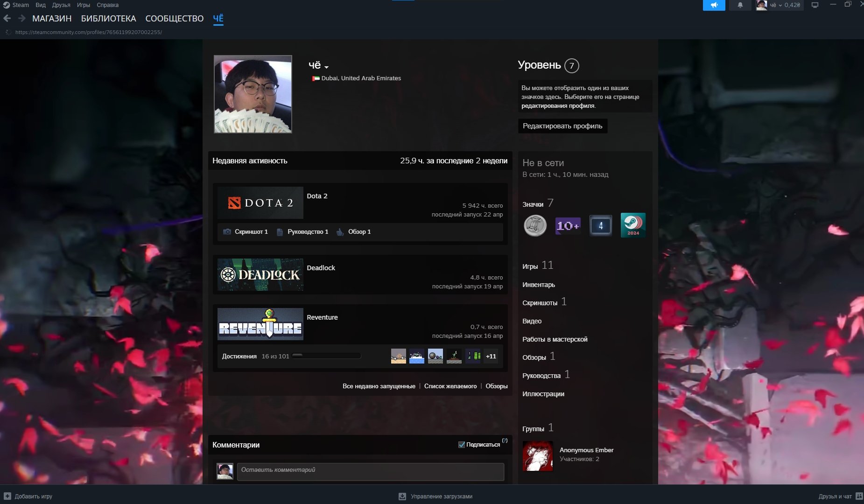Open Видео sidebar link
The height and width of the screenshot is (504, 864).
(x=532, y=321)
